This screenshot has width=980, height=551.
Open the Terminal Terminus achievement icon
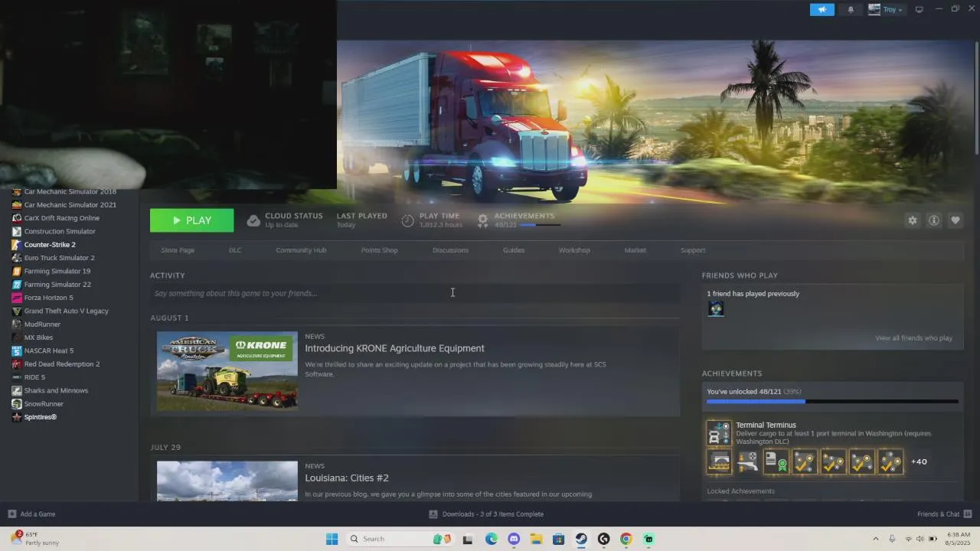coord(719,433)
